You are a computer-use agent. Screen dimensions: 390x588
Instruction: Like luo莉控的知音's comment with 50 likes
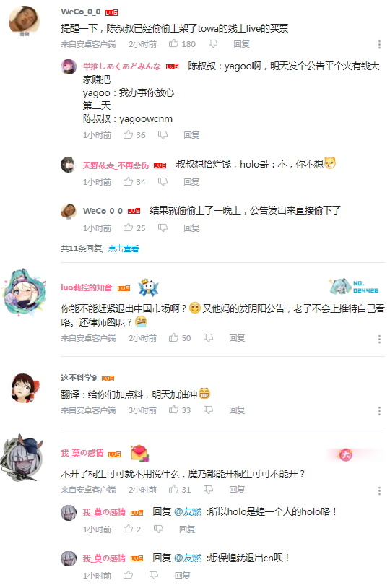173,338
